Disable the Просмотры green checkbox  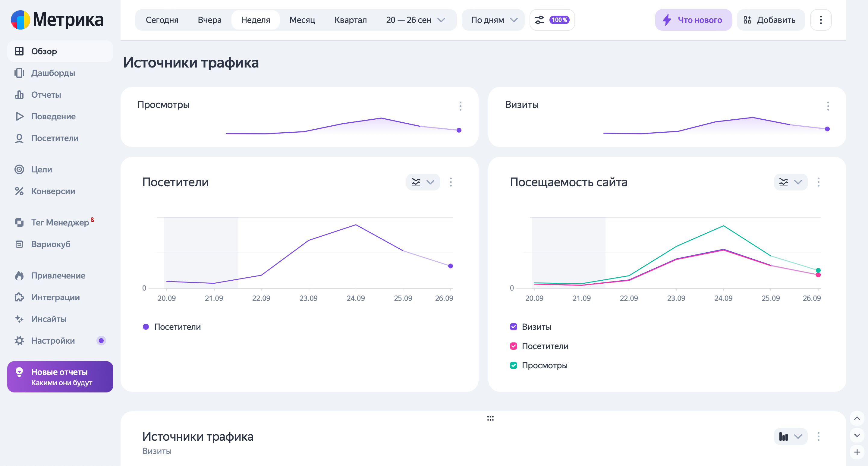[x=513, y=365]
